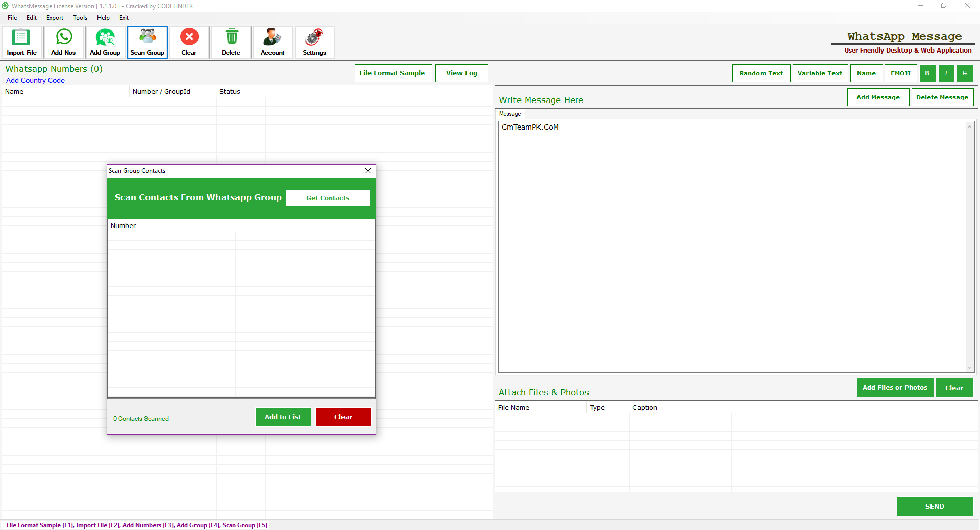Screen dimensions: 980x530
Task: Click the File Format Sample button
Action: point(393,73)
